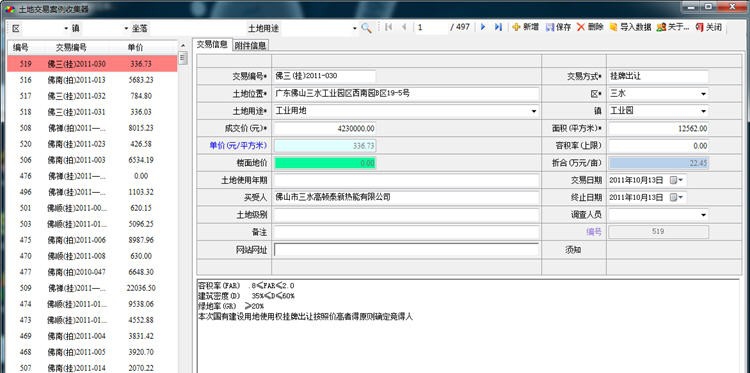Click the 交易方式 挂牌出让 field

point(658,76)
